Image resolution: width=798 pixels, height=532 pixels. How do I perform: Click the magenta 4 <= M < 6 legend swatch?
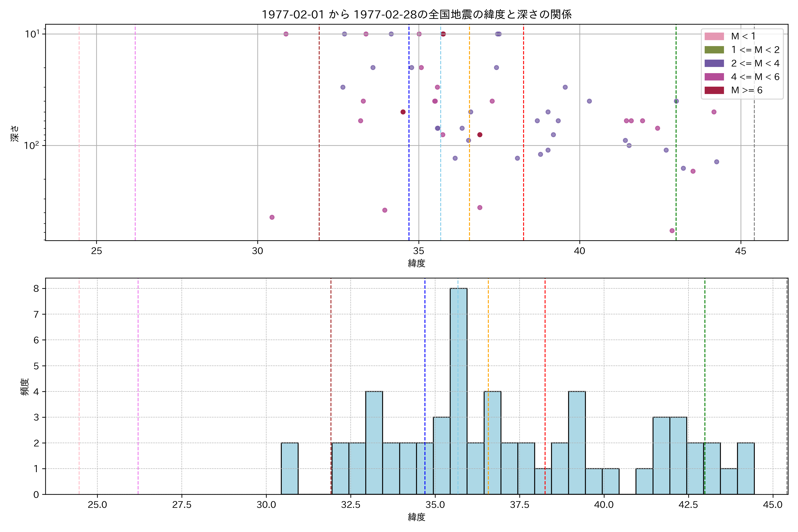point(714,77)
